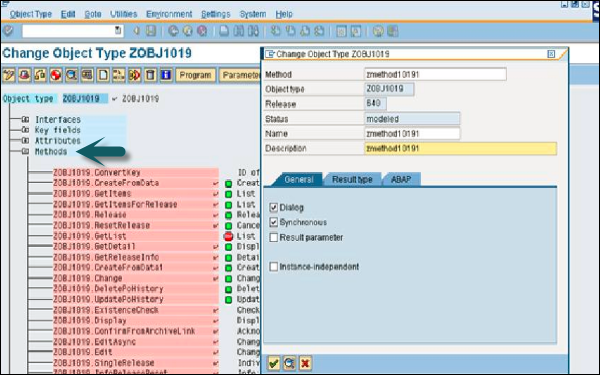Open the Help menu
Screen dimensions: 600x375
click(x=284, y=14)
